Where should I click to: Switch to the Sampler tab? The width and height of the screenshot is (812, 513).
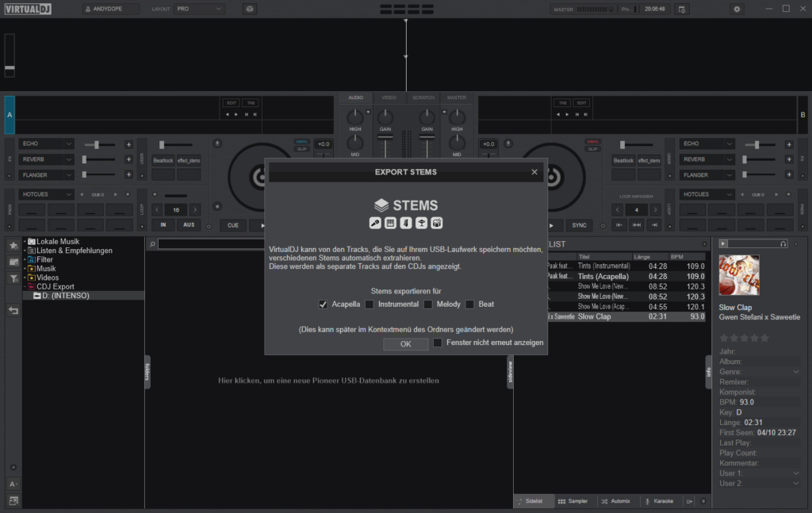click(x=572, y=501)
